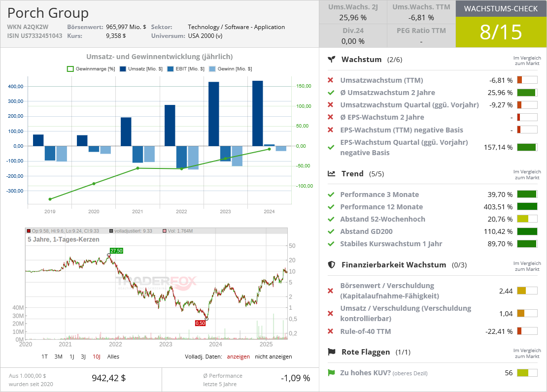Click the chart title Umsatz- und Gewinnentwicklung (jährlich)
This screenshot has height=392, width=547.
click(160, 57)
